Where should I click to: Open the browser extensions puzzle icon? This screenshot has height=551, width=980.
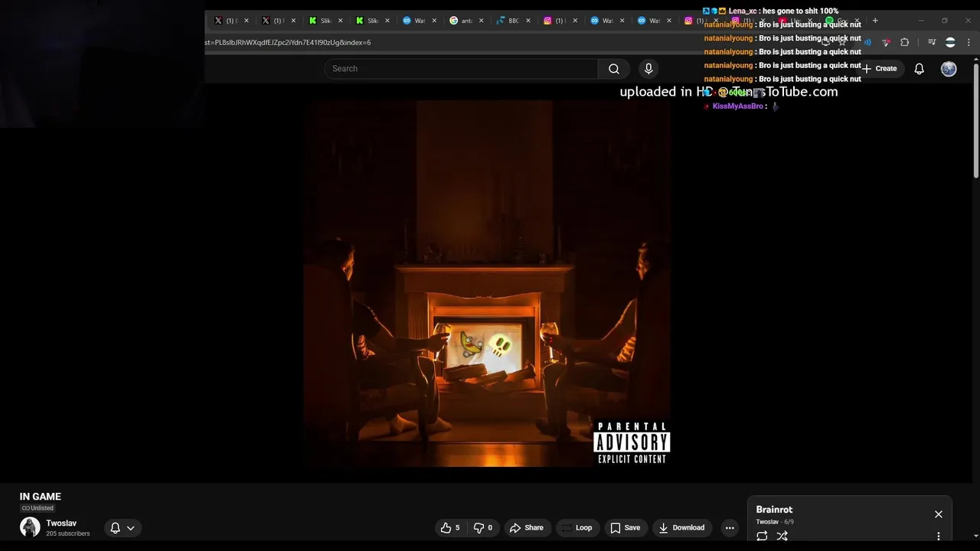[905, 42]
